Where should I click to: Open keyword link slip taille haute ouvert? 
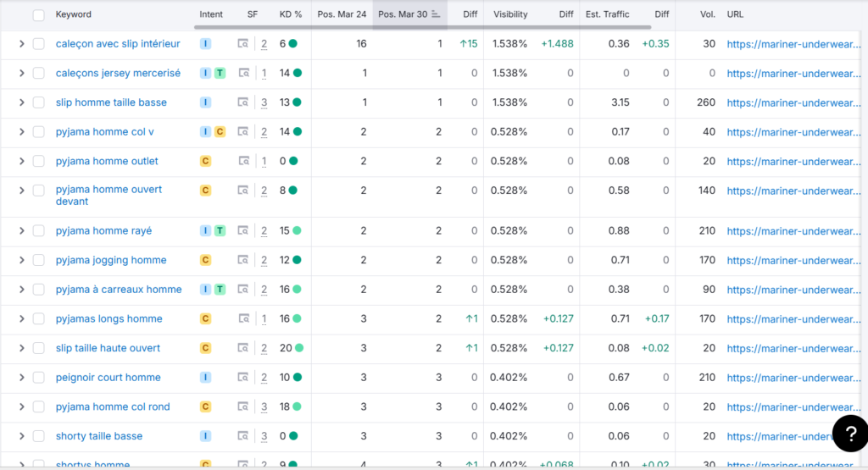pos(108,348)
